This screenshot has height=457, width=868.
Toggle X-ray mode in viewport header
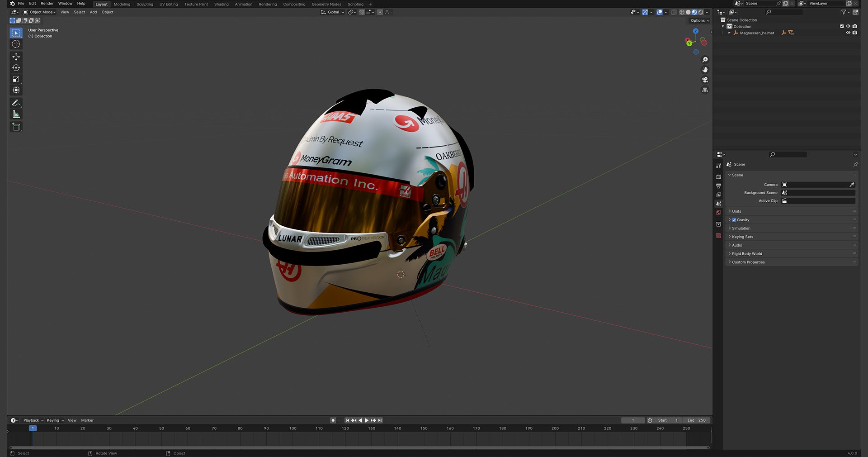point(674,12)
